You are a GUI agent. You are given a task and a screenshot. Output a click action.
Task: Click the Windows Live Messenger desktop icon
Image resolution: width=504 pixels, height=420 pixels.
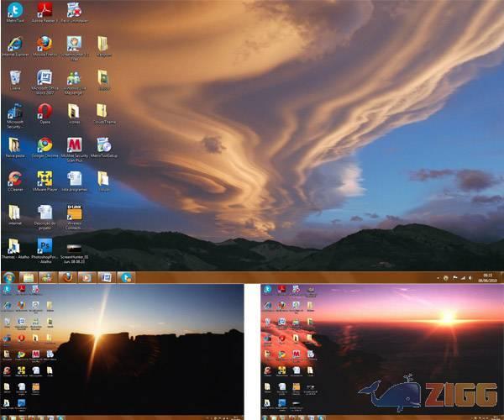coord(74,77)
